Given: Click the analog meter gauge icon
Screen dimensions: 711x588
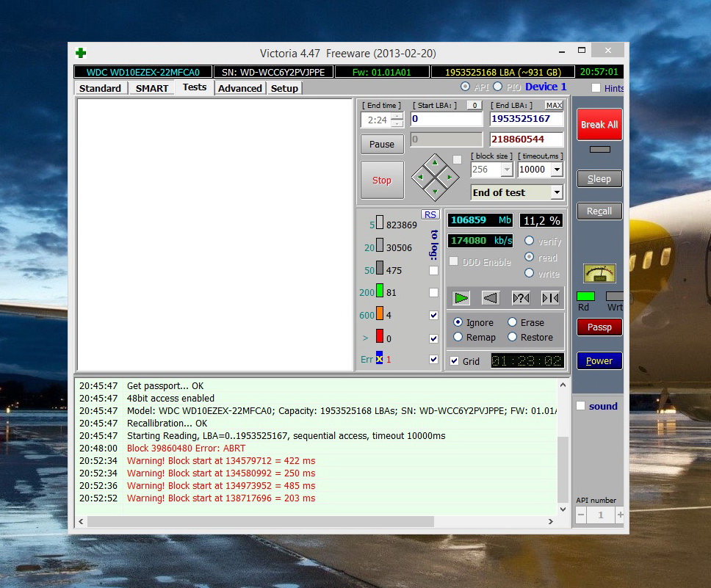Looking at the screenshot, I should point(599,273).
